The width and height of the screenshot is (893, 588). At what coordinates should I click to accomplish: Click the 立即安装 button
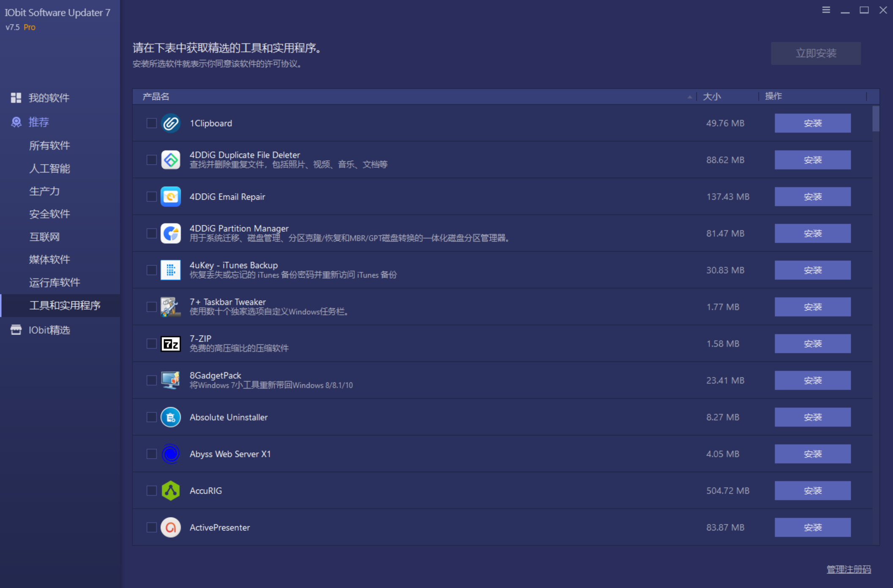point(816,53)
